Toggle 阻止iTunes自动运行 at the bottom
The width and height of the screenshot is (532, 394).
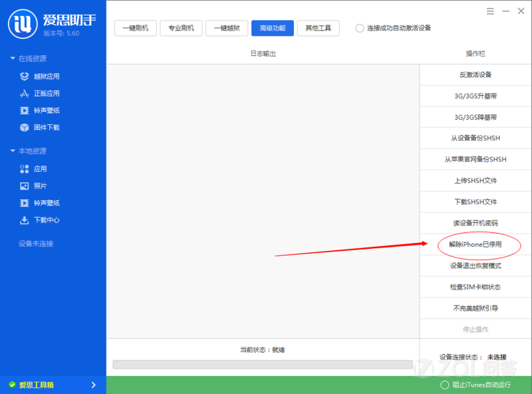pyautogui.click(x=443, y=384)
